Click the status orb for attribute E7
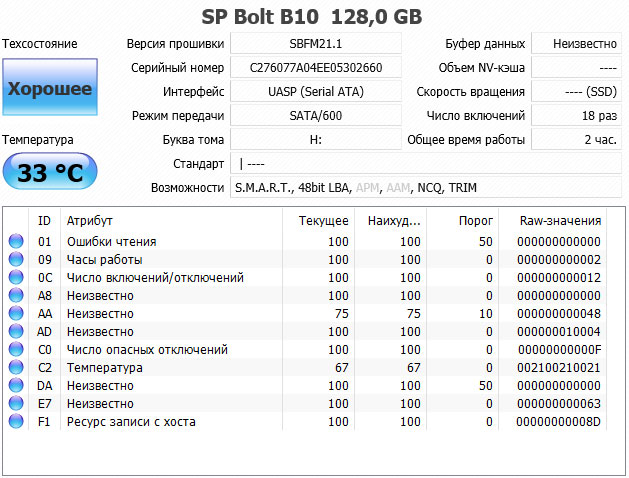The height and width of the screenshot is (478, 629). [16, 403]
